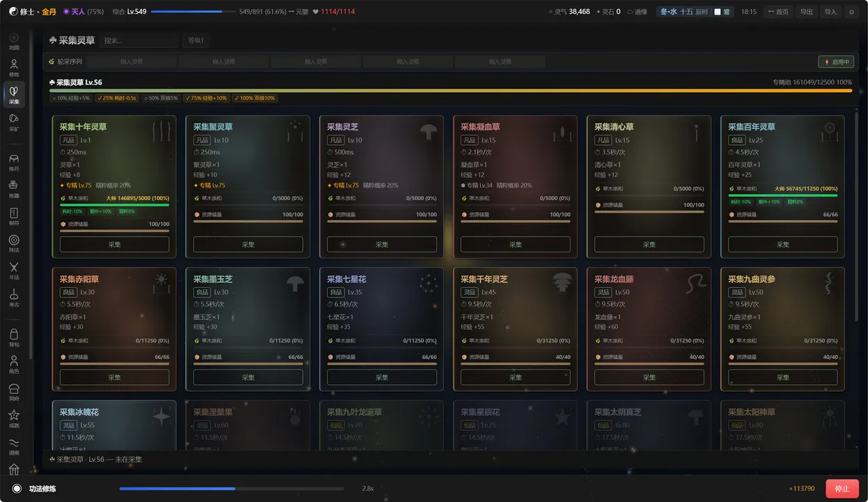Click the 采集灵草 Lv.56 mastery progress bar
Image resolution: width=868 pixels, height=502 pixels.
click(x=451, y=91)
